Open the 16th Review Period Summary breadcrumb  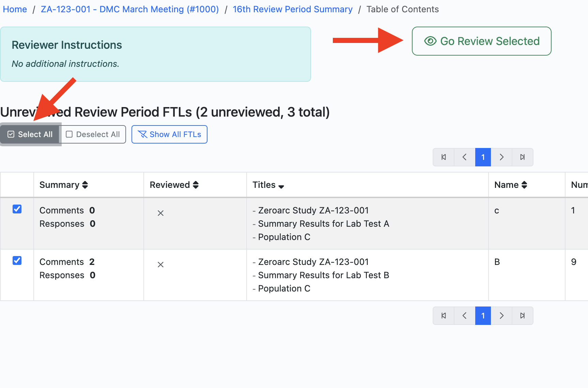(292, 9)
